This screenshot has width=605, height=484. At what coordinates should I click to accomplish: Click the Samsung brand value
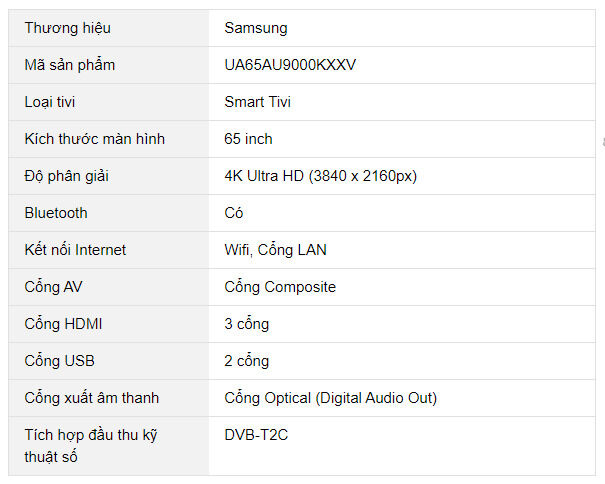click(x=255, y=28)
